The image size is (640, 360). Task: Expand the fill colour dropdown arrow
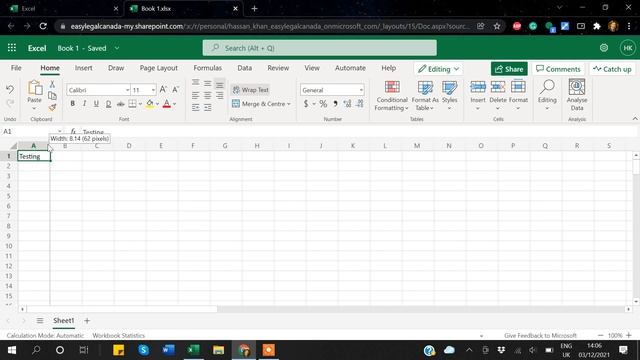157,104
